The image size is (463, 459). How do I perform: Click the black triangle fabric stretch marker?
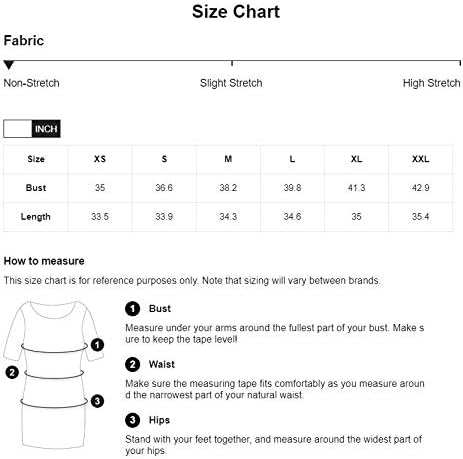[x=9, y=65]
